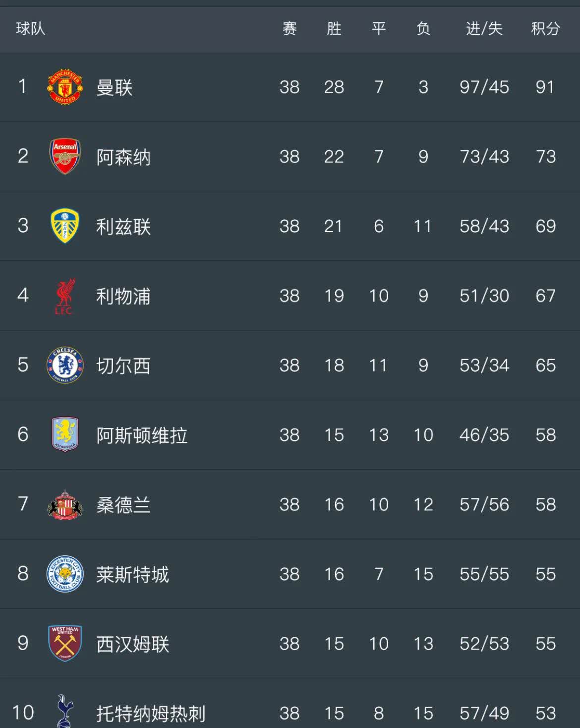
Task: Click the Sunderland club badge
Action: point(65,504)
